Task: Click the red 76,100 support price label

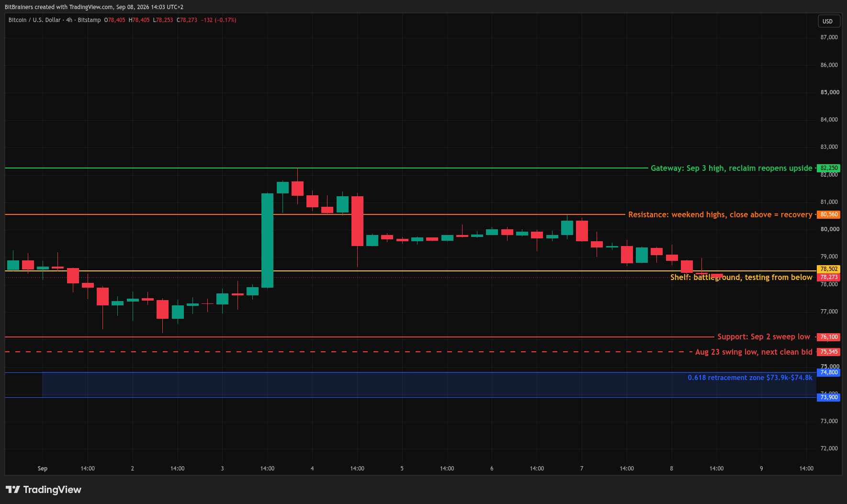Action: (x=829, y=337)
